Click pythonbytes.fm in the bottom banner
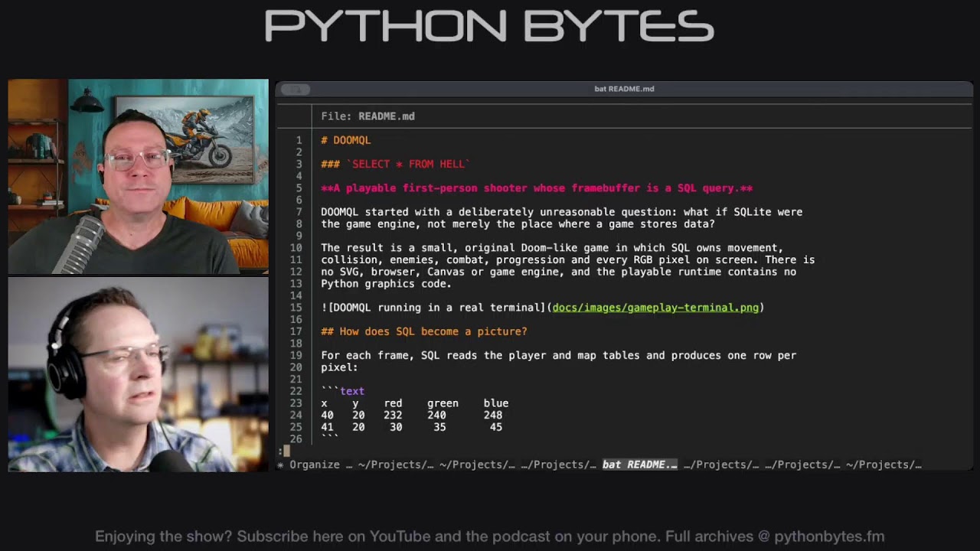Image resolution: width=980 pixels, height=551 pixels. (x=829, y=536)
